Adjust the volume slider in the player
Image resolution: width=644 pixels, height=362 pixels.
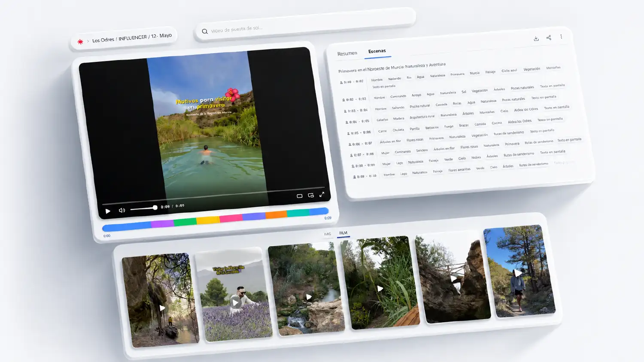143,208
